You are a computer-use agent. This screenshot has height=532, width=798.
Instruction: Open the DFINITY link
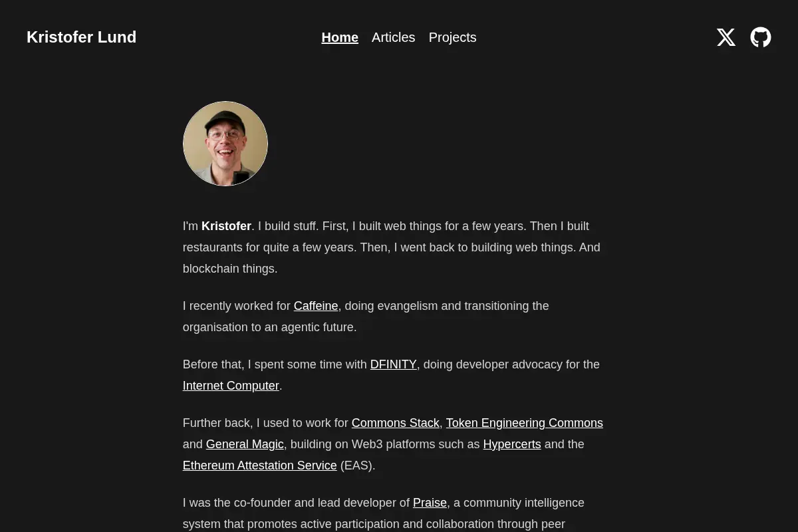point(393,364)
